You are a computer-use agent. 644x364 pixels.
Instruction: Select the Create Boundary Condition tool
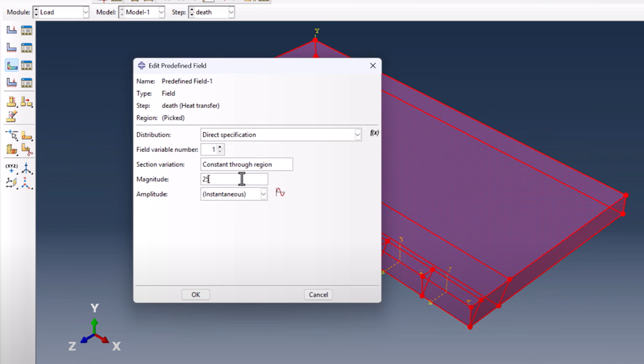coord(12,47)
